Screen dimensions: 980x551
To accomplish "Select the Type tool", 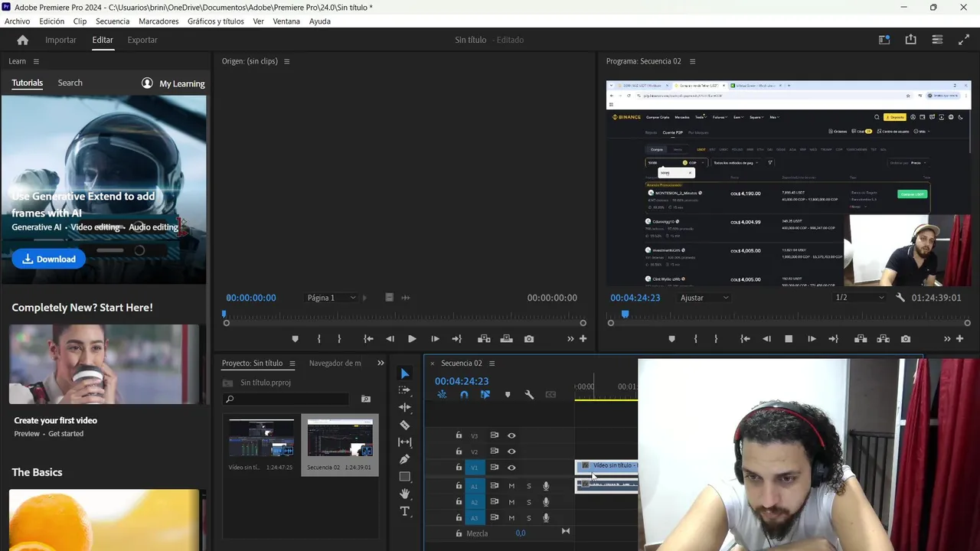I will pyautogui.click(x=405, y=511).
